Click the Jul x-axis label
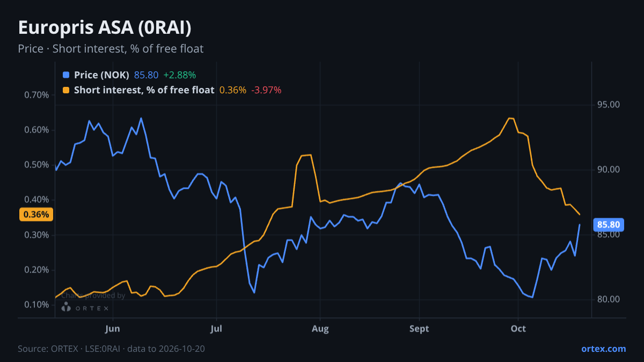Image resolution: width=644 pixels, height=362 pixels. pyautogui.click(x=216, y=329)
